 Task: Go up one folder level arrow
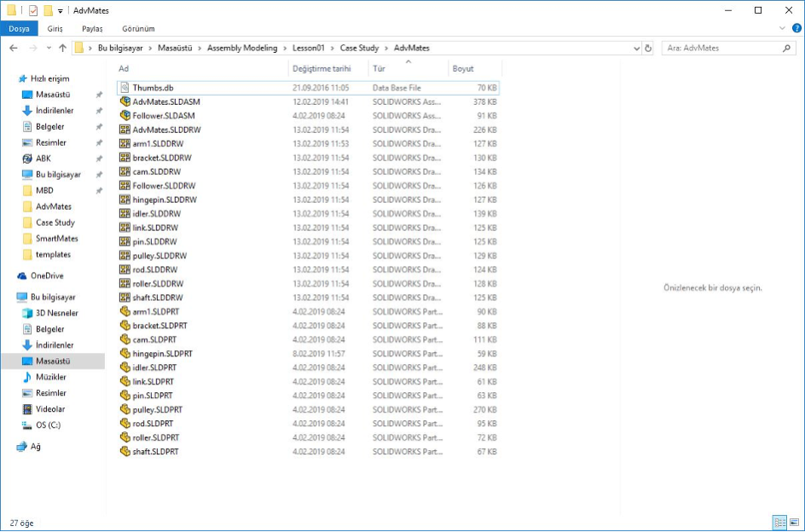(62, 48)
